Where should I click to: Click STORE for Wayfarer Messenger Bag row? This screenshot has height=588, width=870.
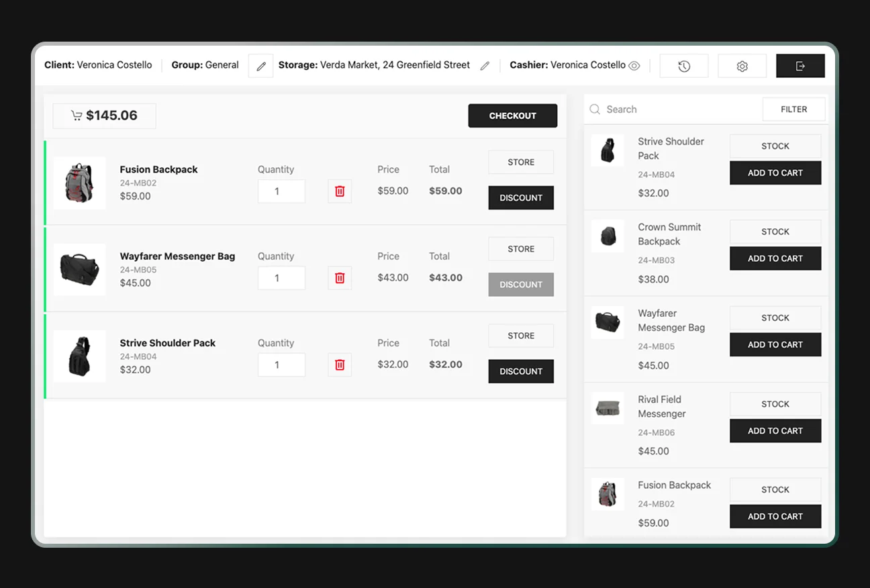[521, 249]
